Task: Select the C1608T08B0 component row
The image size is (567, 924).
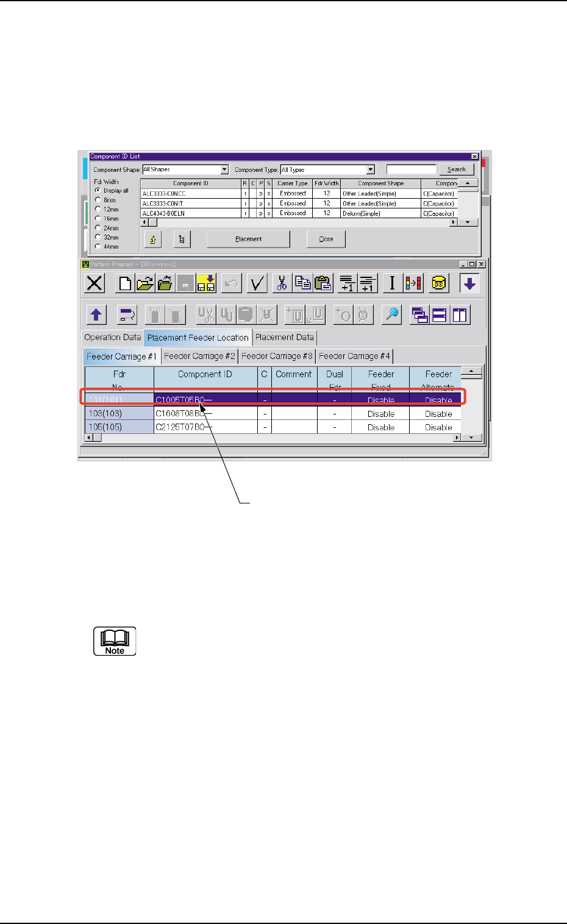Action: (273, 414)
